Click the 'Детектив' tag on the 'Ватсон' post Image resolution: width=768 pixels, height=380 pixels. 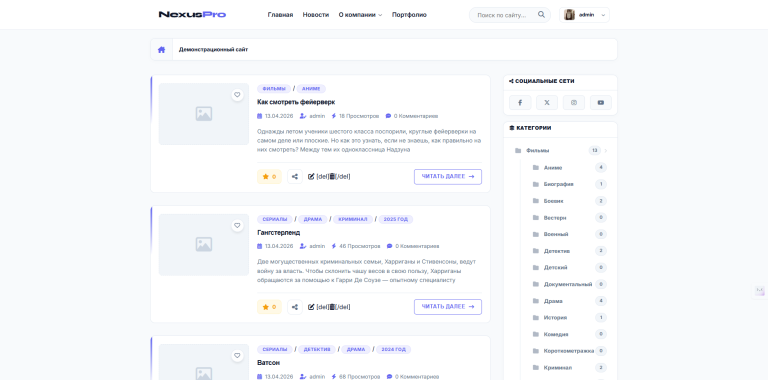pyautogui.click(x=317, y=350)
